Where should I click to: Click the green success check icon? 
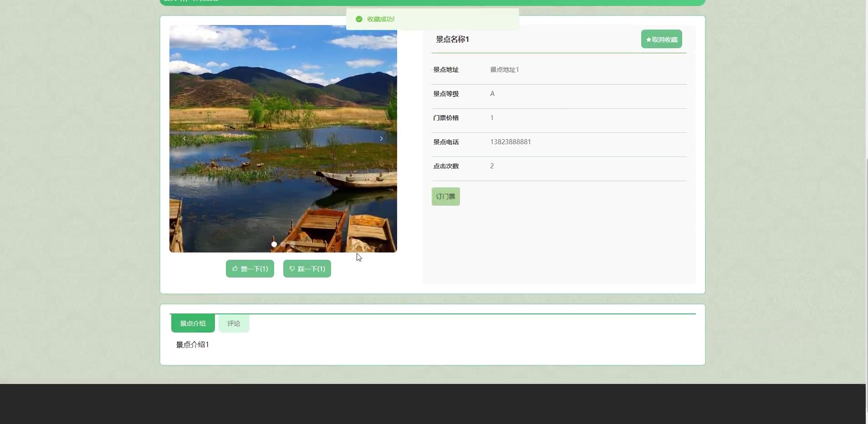click(359, 19)
